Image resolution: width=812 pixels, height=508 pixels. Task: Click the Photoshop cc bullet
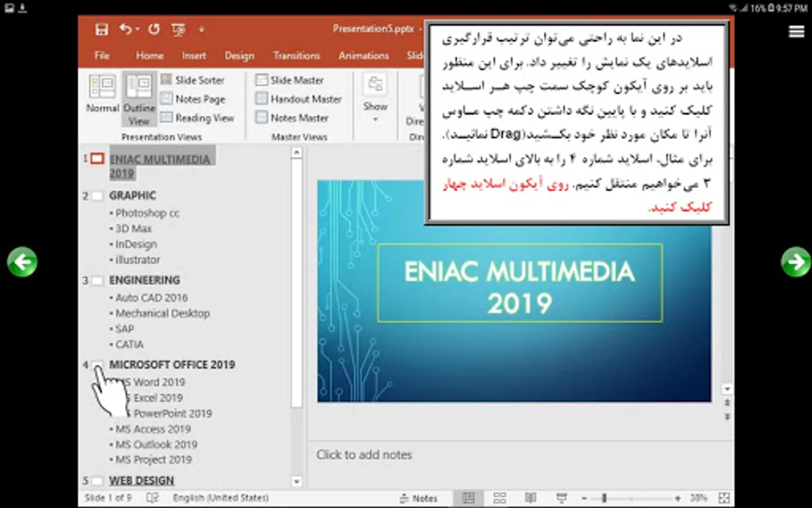tap(147, 213)
